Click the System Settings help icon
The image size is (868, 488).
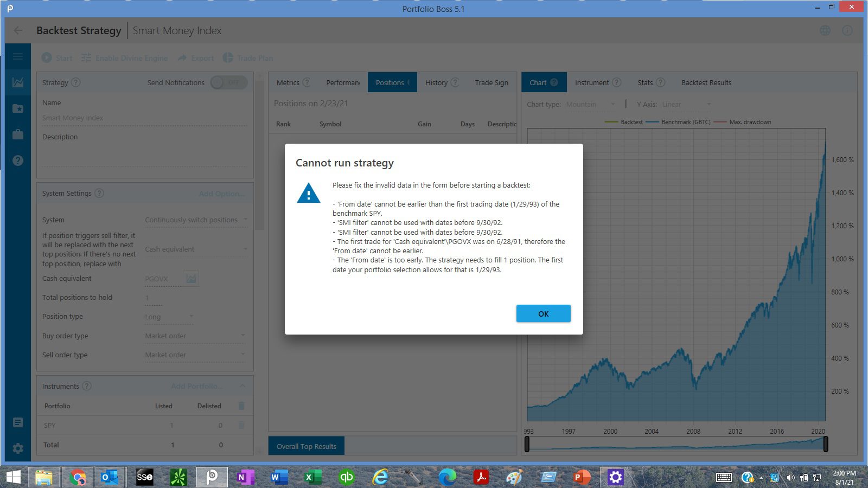click(x=99, y=193)
